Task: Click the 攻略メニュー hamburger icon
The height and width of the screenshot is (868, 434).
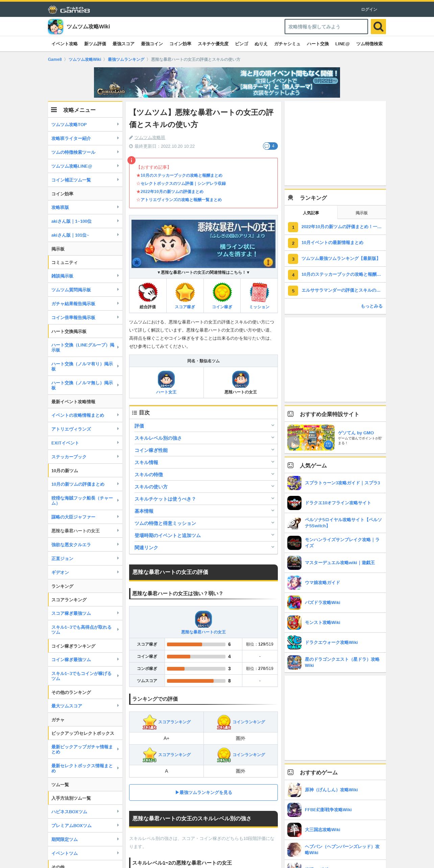Action: coord(54,110)
